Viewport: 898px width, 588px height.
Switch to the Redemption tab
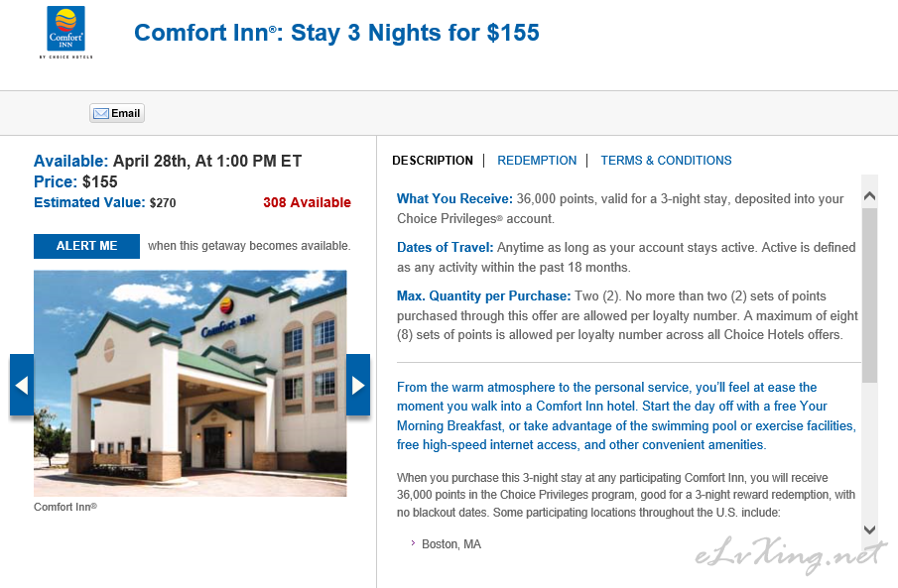click(x=537, y=161)
